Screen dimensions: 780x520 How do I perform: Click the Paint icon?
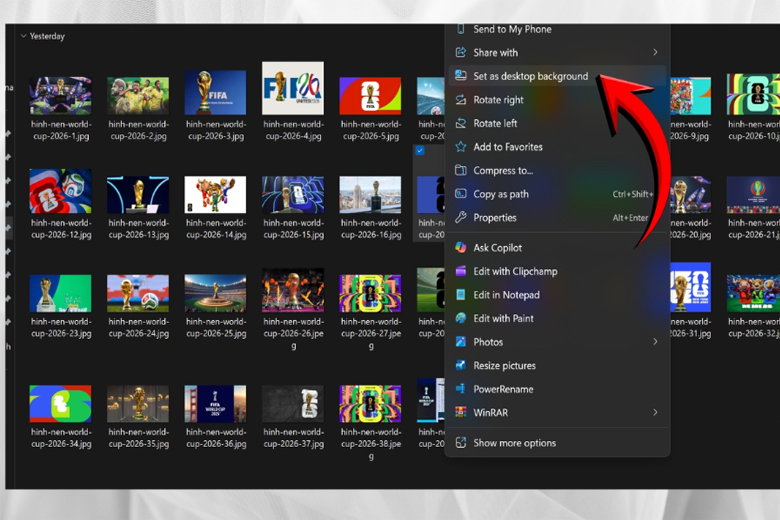point(461,318)
